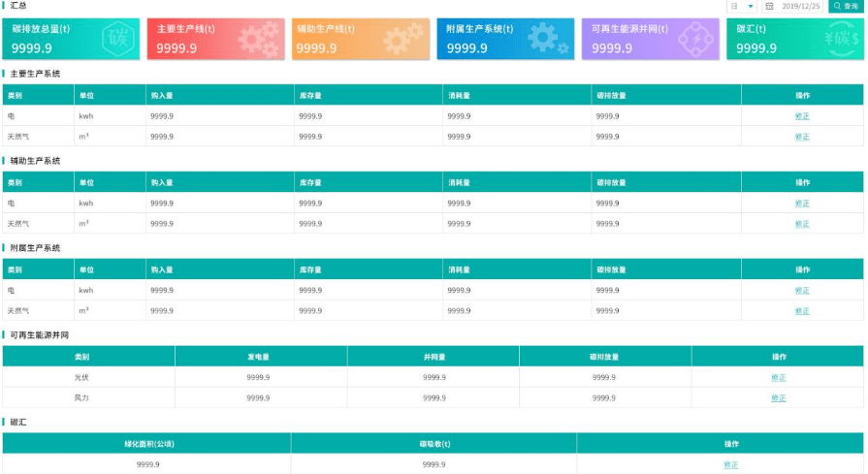The image size is (868, 474).
Task: Click the 碳 hexagon icon on 碳排放总量 card
Action: 118,39
